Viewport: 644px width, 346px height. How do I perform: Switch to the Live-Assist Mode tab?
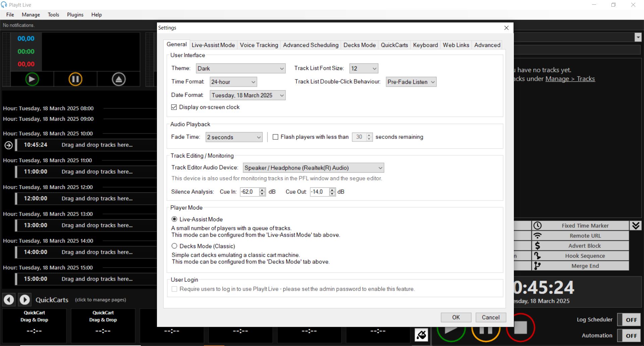pyautogui.click(x=213, y=45)
